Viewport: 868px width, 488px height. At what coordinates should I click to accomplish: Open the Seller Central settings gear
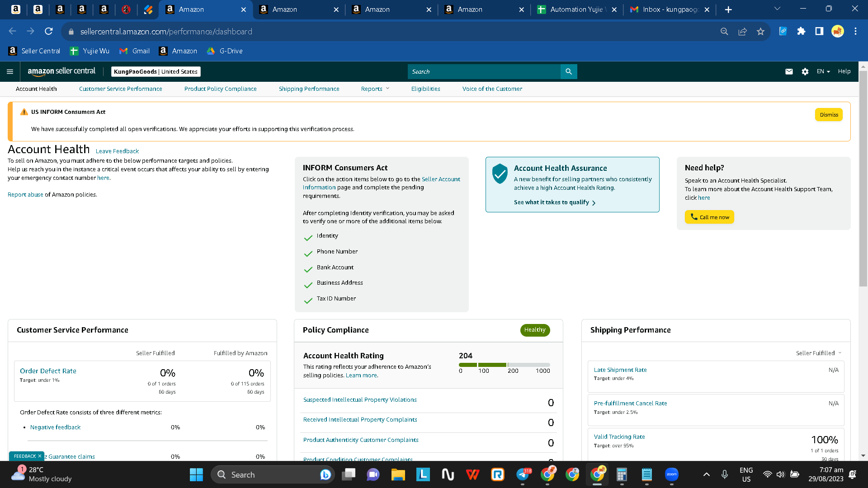tap(805, 71)
